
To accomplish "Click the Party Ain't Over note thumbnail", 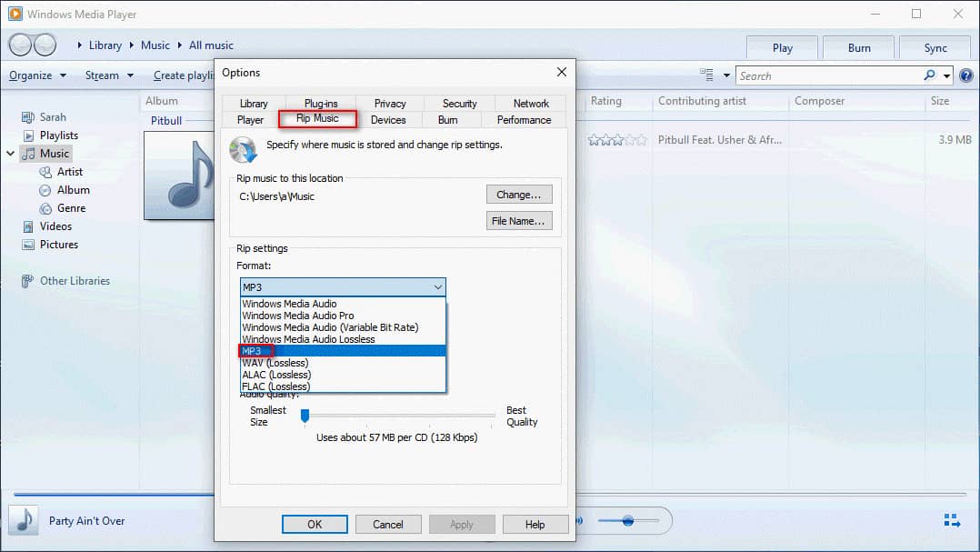I will (x=24, y=520).
